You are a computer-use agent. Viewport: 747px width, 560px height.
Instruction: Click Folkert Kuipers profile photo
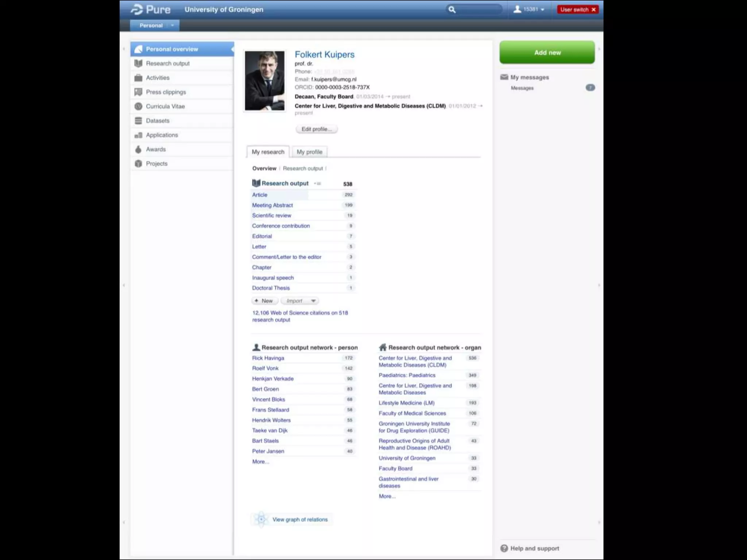click(264, 81)
